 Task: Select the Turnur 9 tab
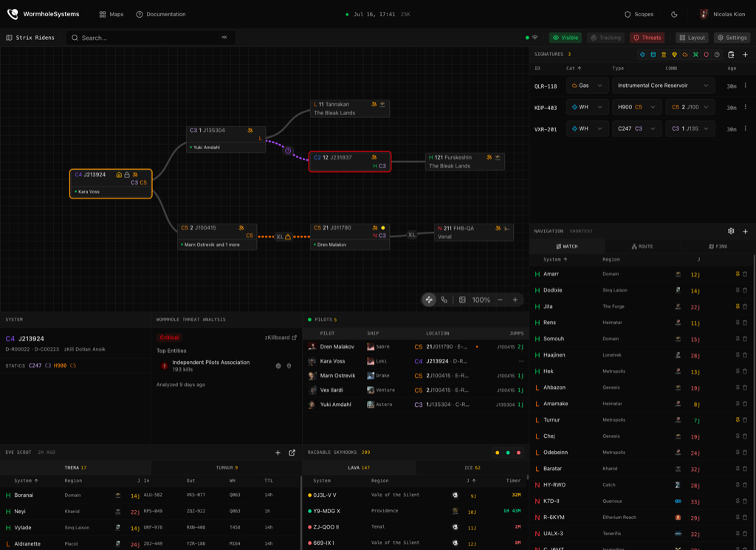[227, 467]
